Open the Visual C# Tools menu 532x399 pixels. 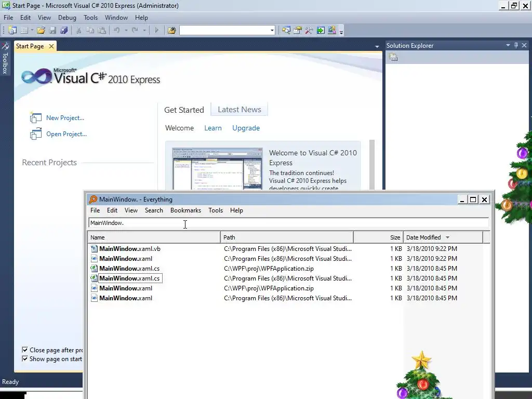[90, 18]
